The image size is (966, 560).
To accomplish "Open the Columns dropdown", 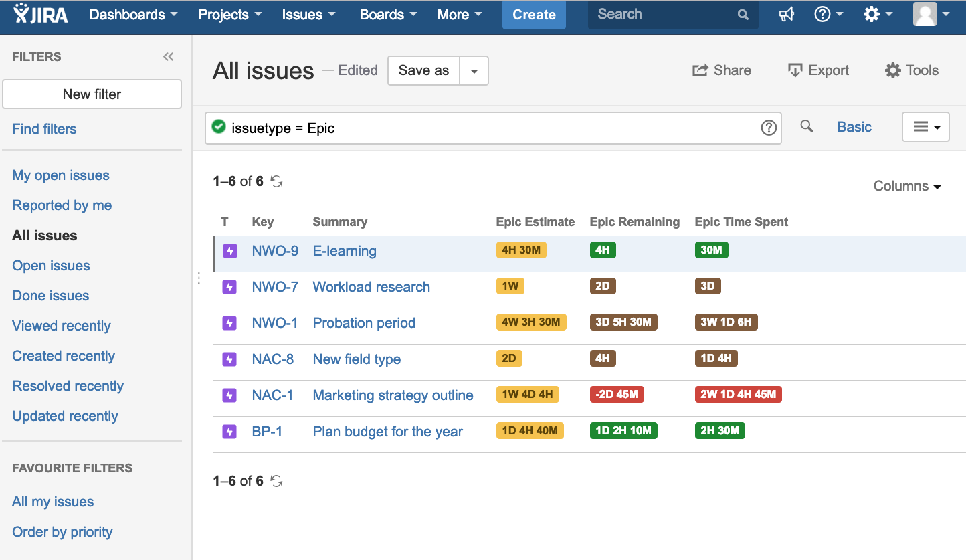I will (x=906, y=186).
